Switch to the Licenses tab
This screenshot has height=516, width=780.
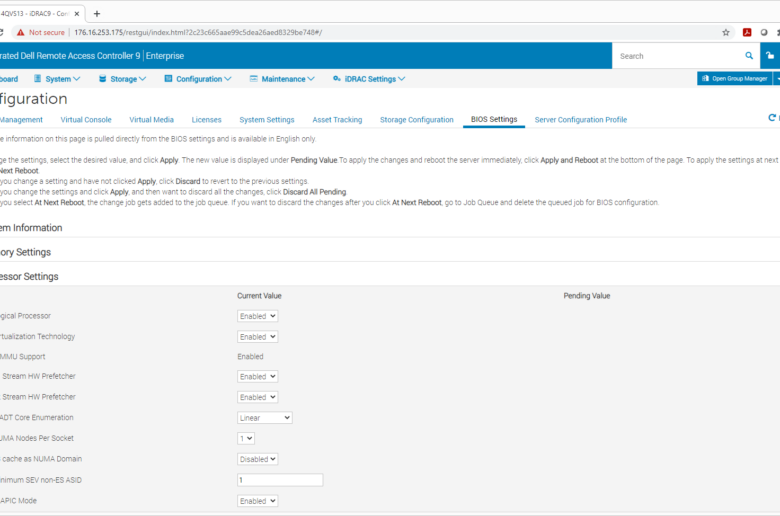(x=206, y=119)
